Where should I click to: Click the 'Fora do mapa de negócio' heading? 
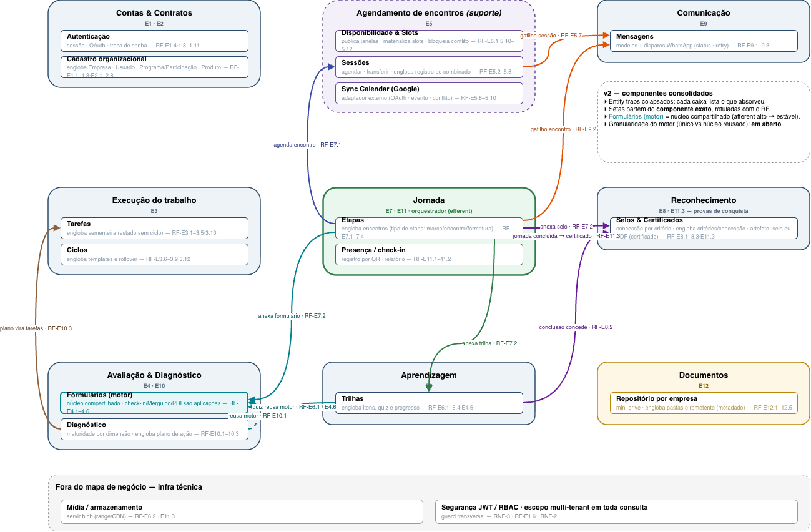pos(129,486)
